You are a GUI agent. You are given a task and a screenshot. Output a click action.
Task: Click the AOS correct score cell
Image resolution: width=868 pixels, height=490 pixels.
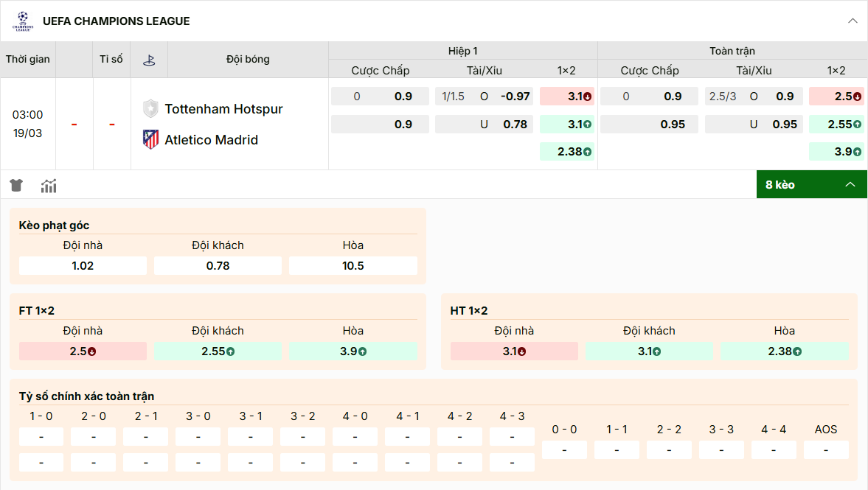(x=826, y=449)
